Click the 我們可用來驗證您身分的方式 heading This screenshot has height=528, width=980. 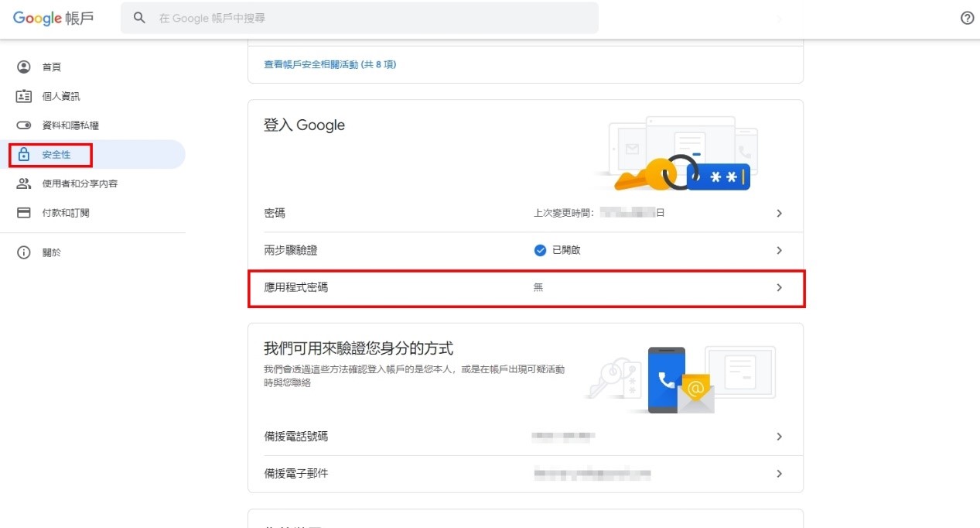(358, 348)
